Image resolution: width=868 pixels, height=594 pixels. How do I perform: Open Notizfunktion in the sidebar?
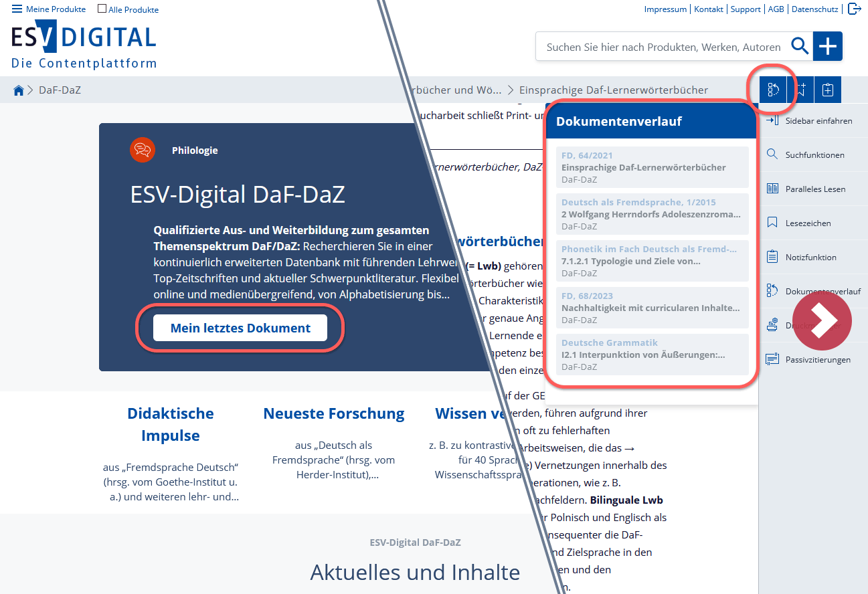812,257
